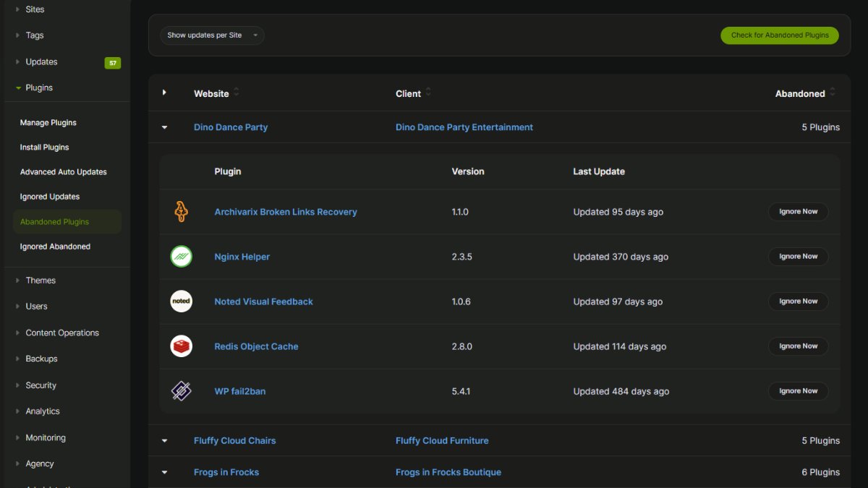Open Fluffy Cloud Chairs website link
This screenshot has height=488, width=868.
coord(235,440)
